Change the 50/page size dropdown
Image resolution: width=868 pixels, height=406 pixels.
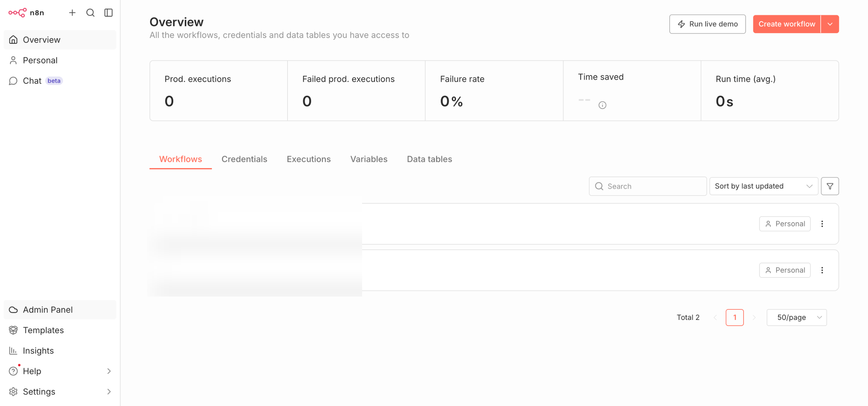796,318
